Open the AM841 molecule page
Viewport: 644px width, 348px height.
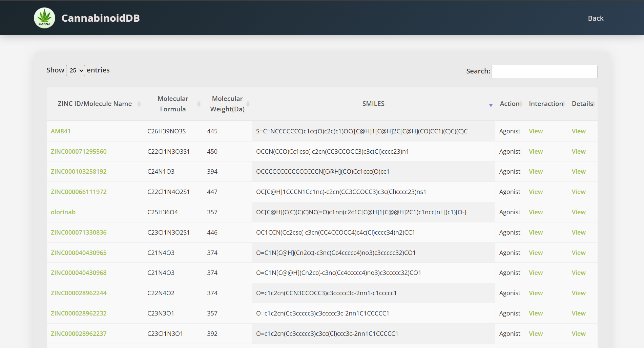coord(60,131)
